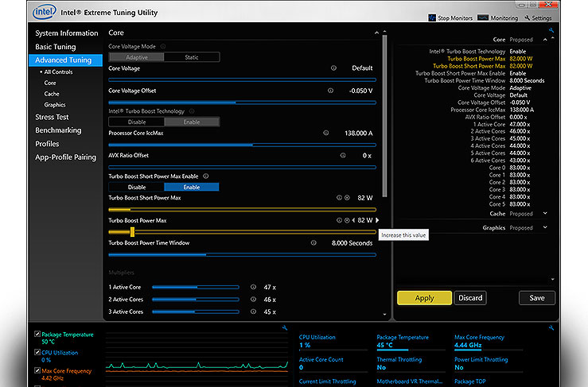Open Stress Test page
588x387 pixels.
52,117
